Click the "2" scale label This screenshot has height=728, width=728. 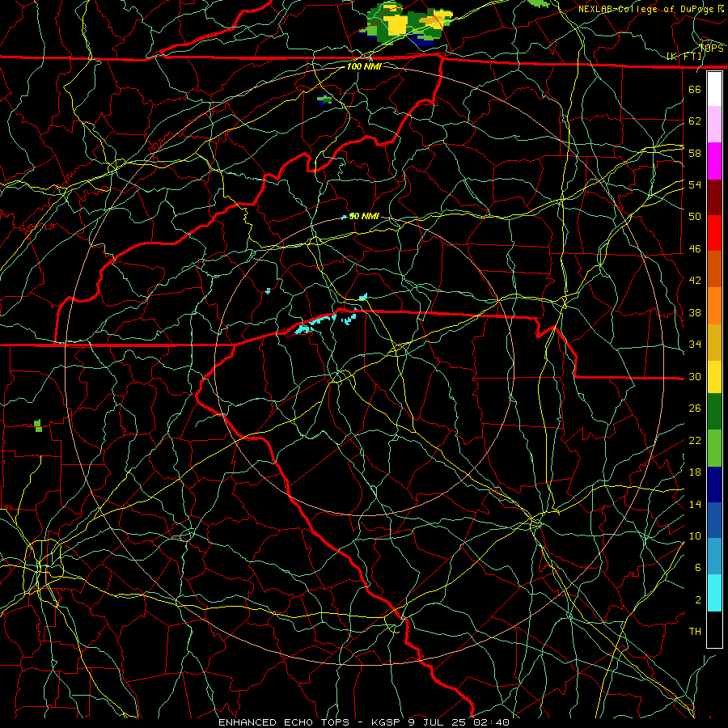click(698, 599)
